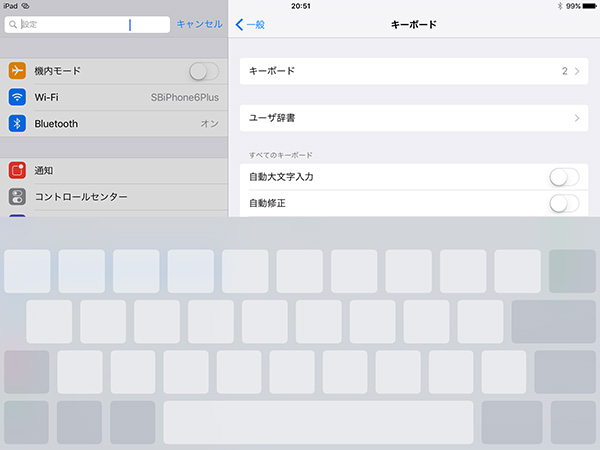Select Wi-Fi row showing SBiPhone6Plus
600x450 pixels.
click(x=114, y=97)
